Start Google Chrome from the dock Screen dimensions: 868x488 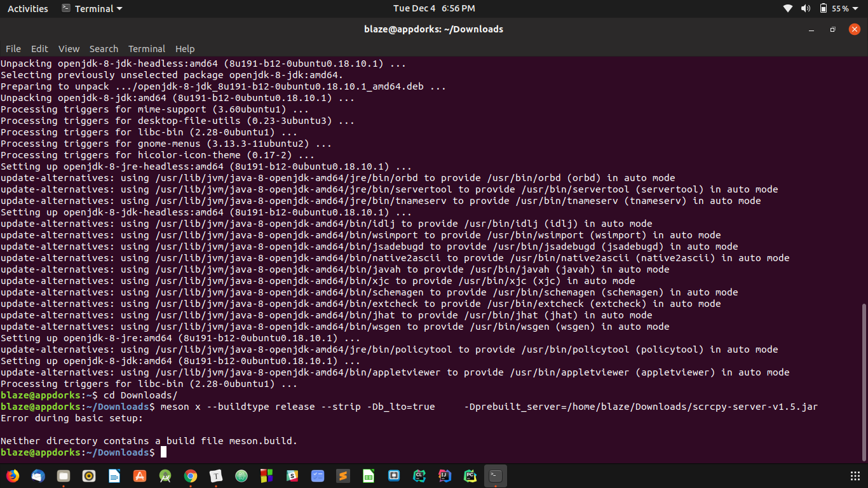[x=191, y=475]
